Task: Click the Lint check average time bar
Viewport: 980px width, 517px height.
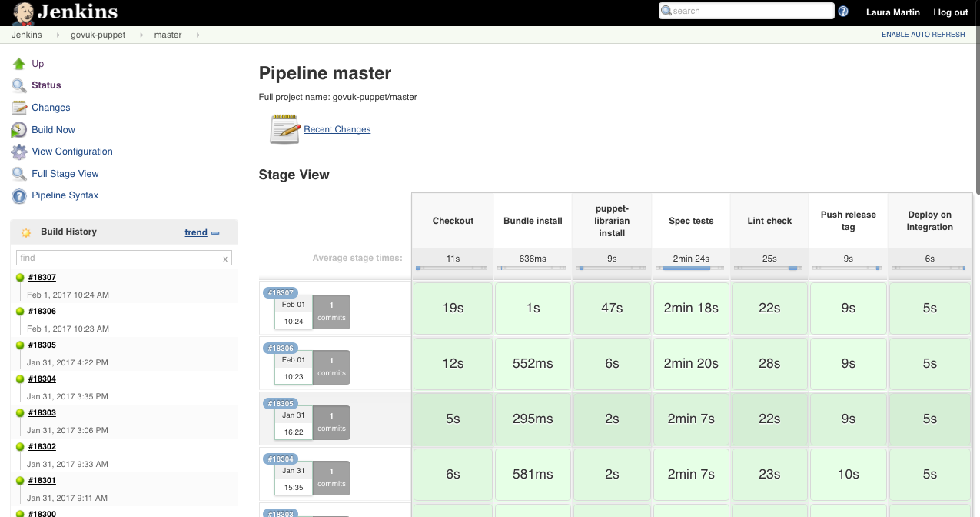Action: click(769, 268)
